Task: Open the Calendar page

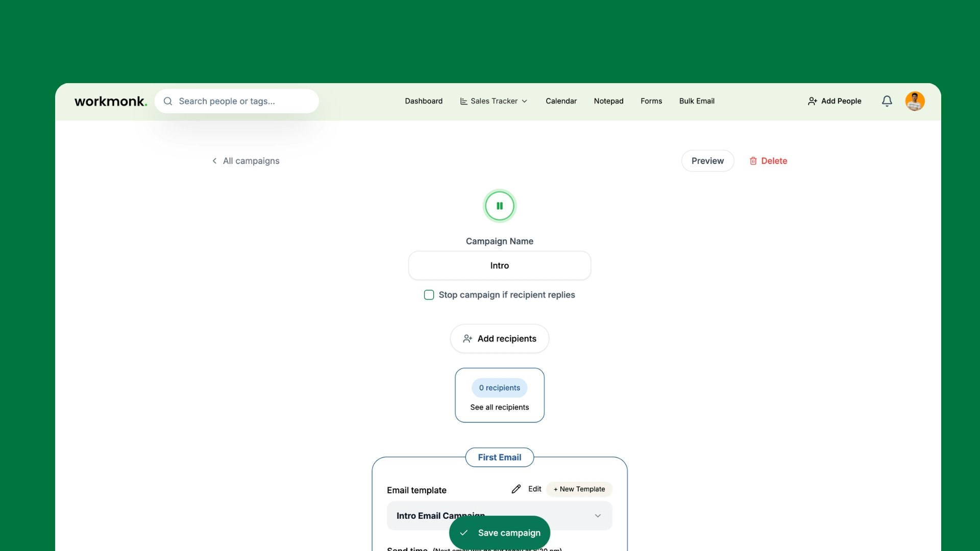Action: (x=561, y=101)
